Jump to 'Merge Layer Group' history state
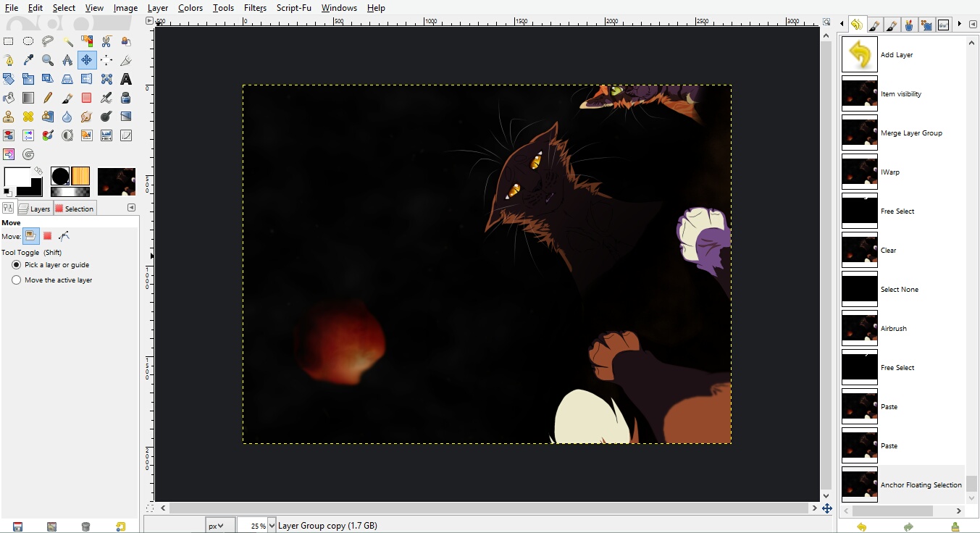The height and width of the screenshot is (533, 980). pyautogui.click(x=902, y=133)
